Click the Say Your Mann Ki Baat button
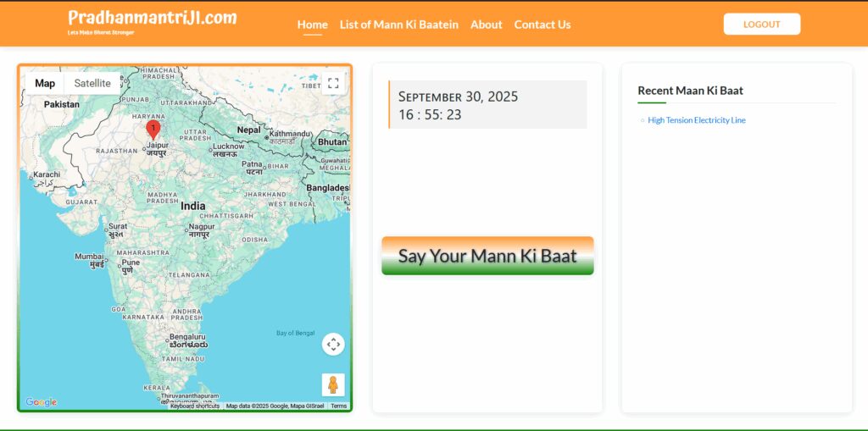 point(487,256)
